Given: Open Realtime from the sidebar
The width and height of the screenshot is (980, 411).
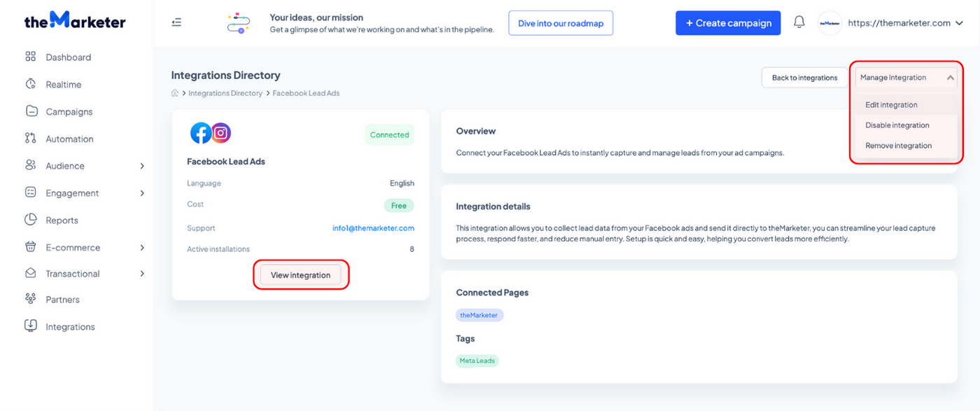Looking at the screenshot, I should 63,85.
